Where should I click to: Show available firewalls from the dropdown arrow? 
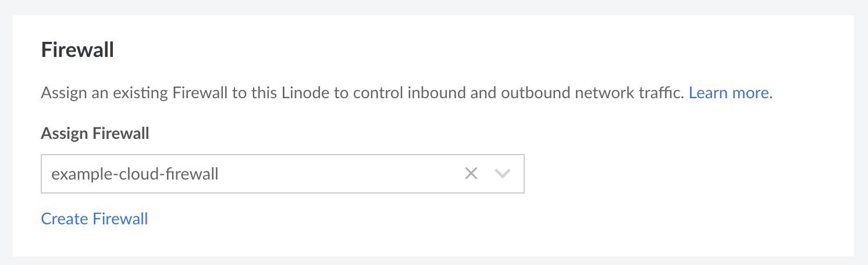[502, 173]
